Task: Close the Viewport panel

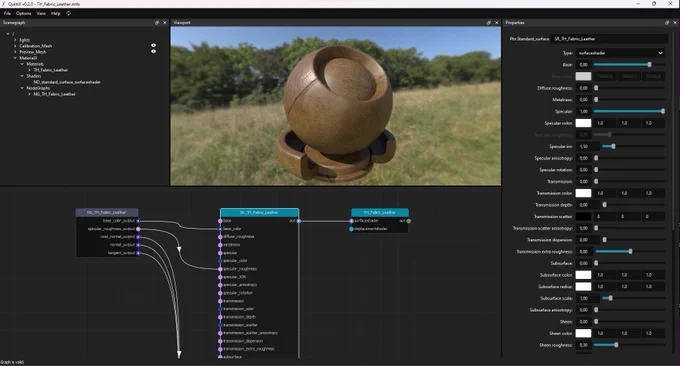Action: (x=497, y=23)
